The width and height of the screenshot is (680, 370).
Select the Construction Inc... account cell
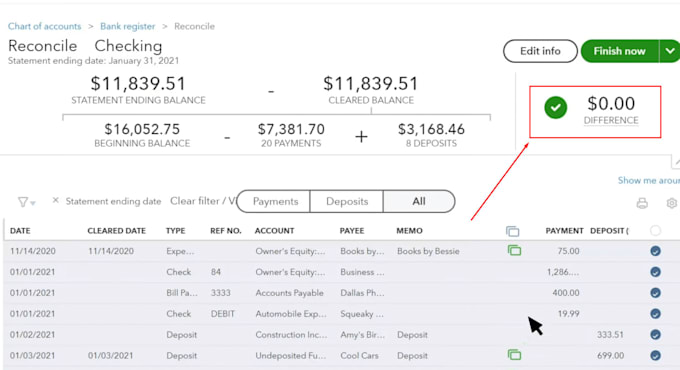tap(291, 334)
